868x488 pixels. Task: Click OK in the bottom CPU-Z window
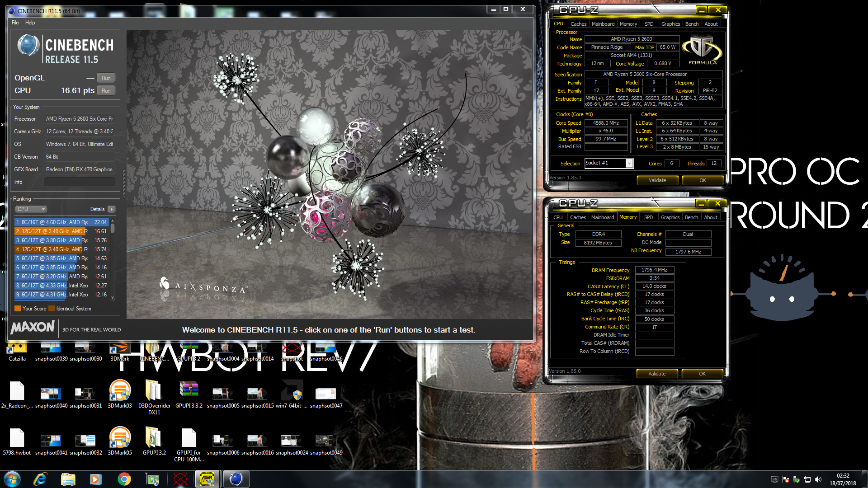(x=702, y=374)
